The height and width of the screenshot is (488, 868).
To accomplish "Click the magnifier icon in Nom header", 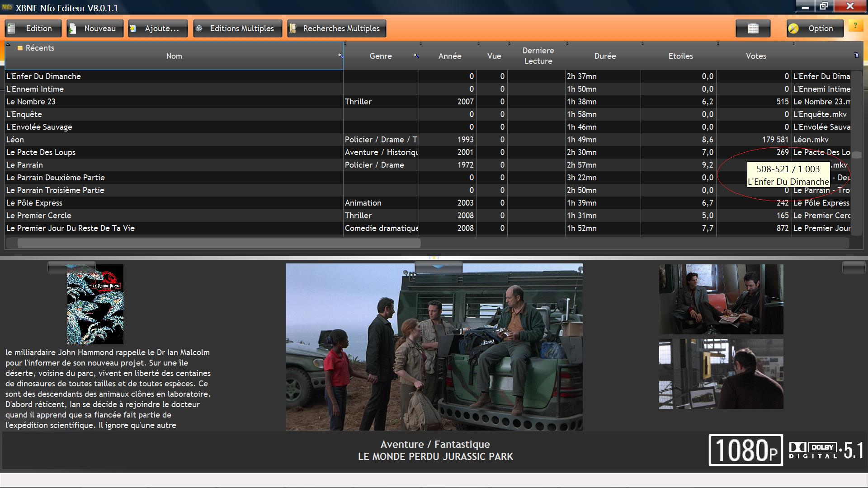I will click(340, 56).
